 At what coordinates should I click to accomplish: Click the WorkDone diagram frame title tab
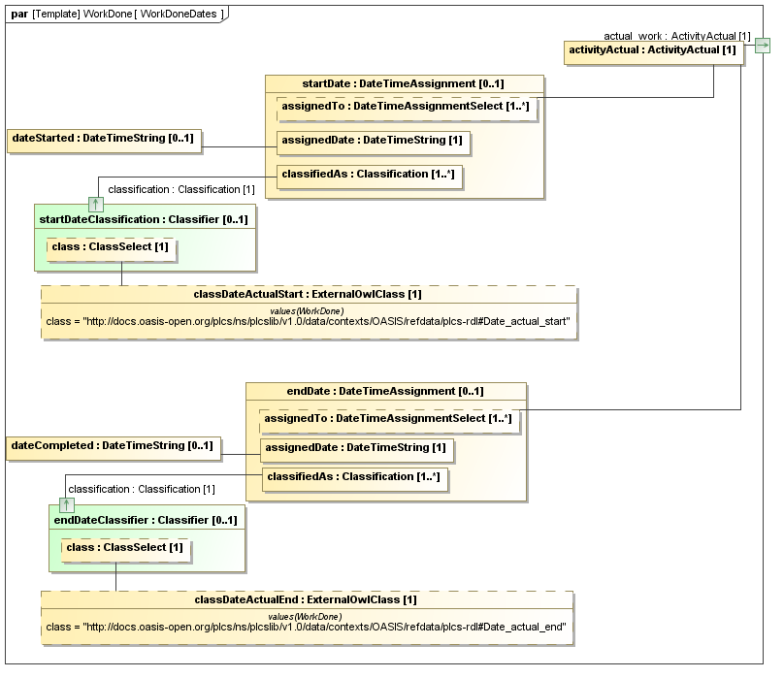(116, 14)
